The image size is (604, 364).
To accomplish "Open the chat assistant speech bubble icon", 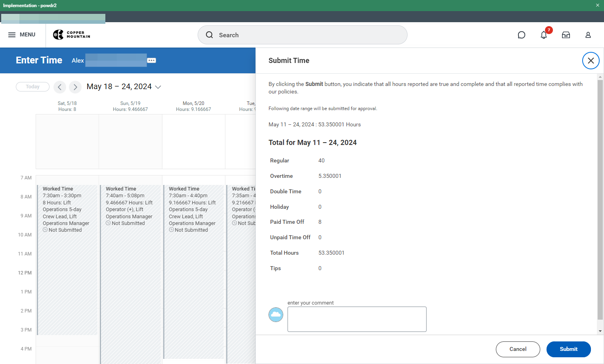I will [x=522, y=35].
